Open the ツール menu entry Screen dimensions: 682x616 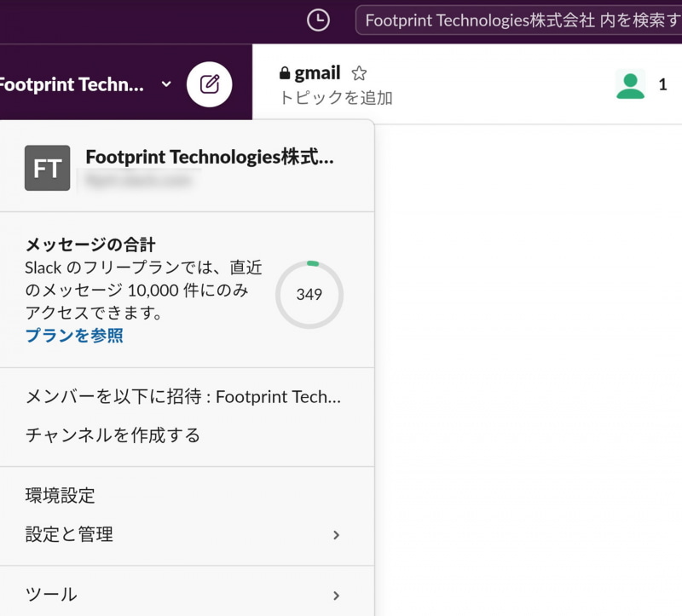click(x=187, y=595)
